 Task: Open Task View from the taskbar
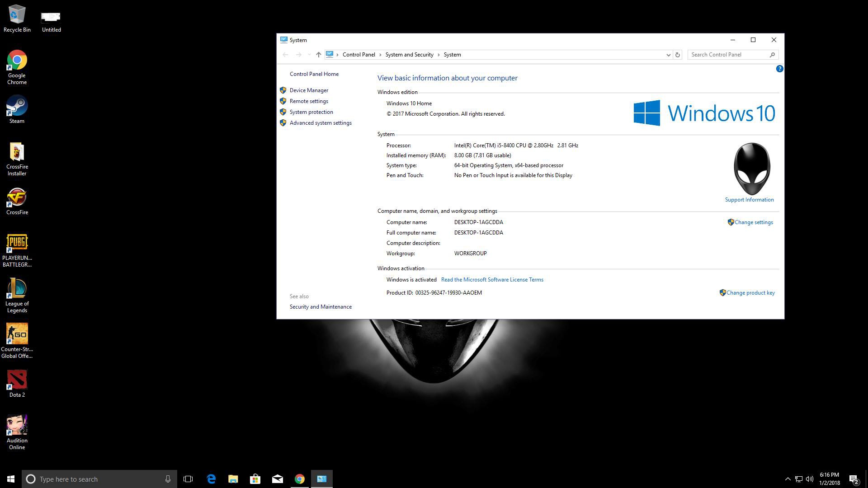coord(188,479)
